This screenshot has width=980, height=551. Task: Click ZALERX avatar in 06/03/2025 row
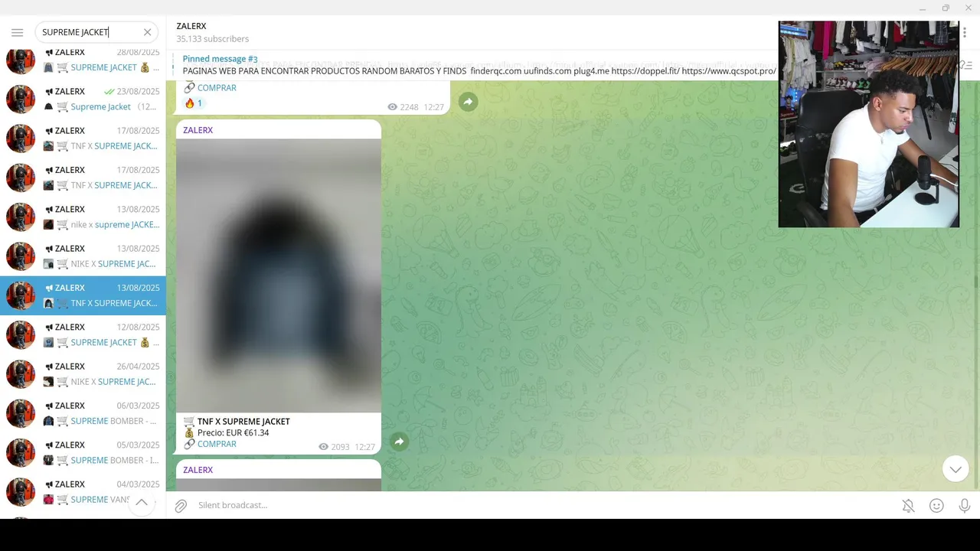pos(21,413)
